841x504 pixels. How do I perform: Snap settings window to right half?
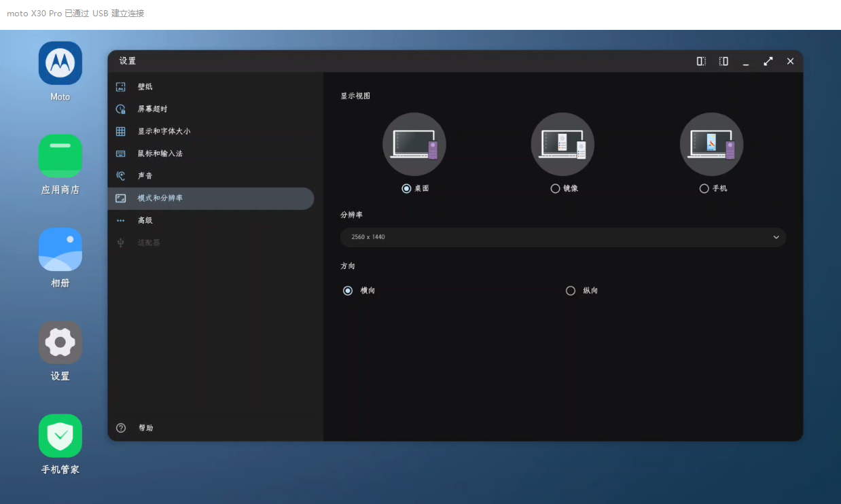pyautogui.click(x=723, y=61)
